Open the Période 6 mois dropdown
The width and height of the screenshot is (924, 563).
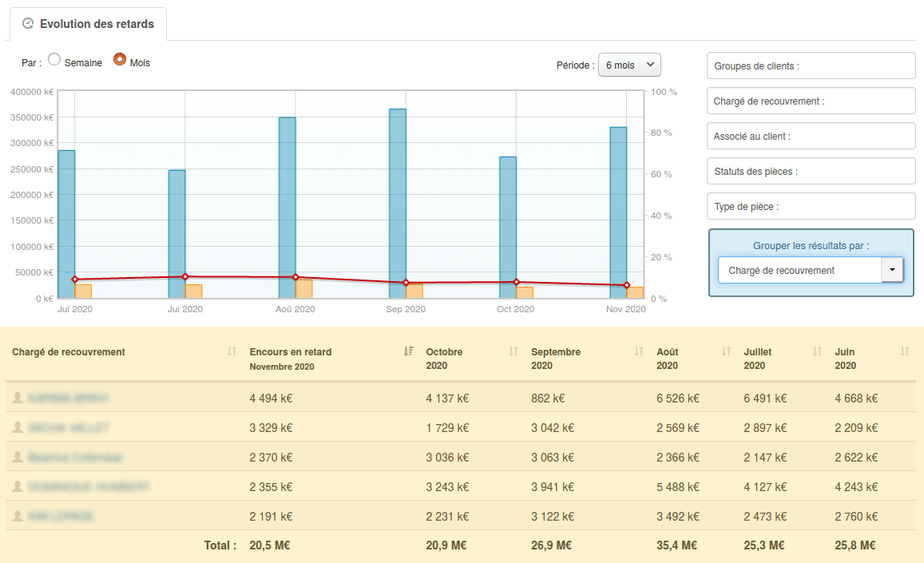pos(629,65)
